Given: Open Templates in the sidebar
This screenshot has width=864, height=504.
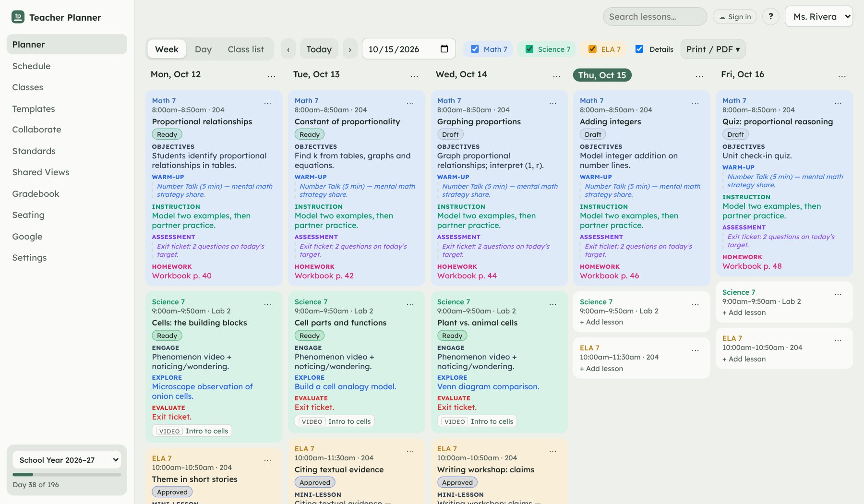Looking at the screenshot, I should (x=67, y=108).
